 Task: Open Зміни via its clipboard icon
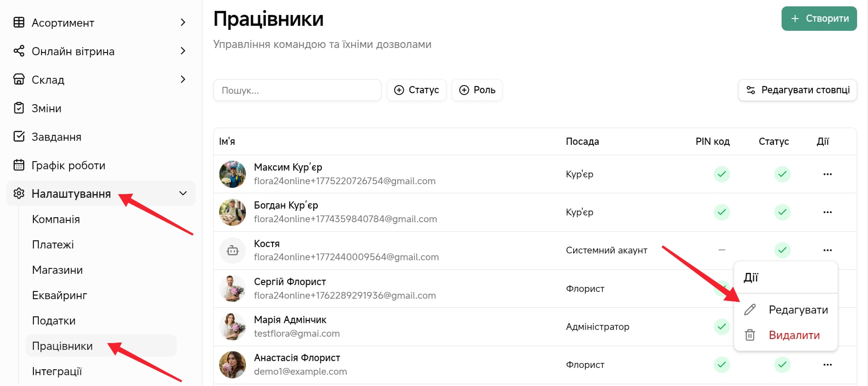pyautogui.click(x=19, y=108)
